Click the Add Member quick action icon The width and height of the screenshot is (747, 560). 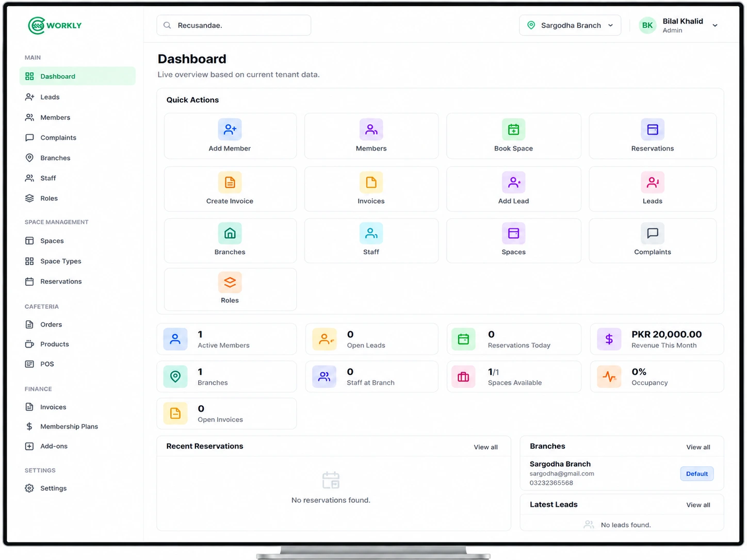point(230,129)
